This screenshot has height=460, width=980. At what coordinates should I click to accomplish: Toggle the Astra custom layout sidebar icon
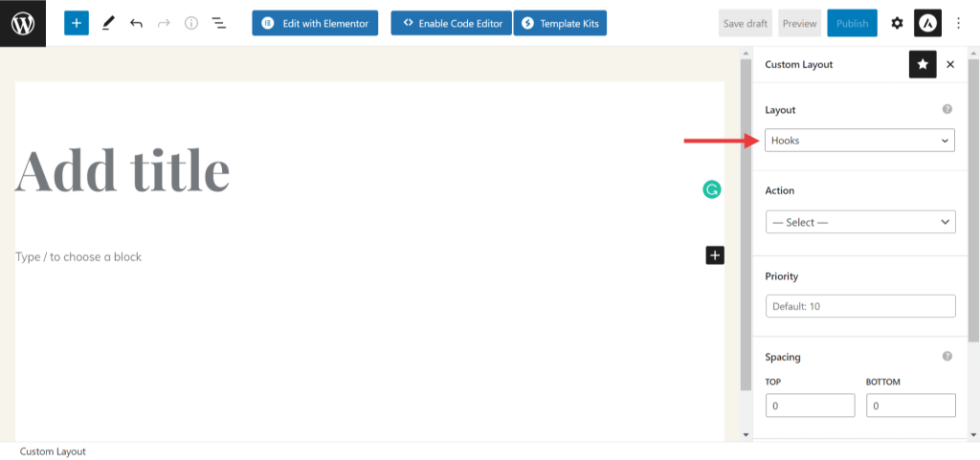927,24
